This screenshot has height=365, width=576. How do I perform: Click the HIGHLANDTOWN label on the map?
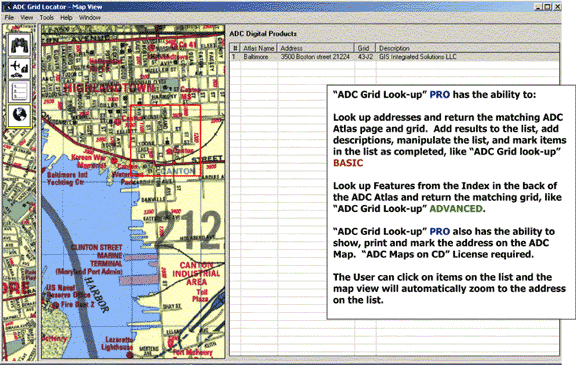(x=109, y=88)
